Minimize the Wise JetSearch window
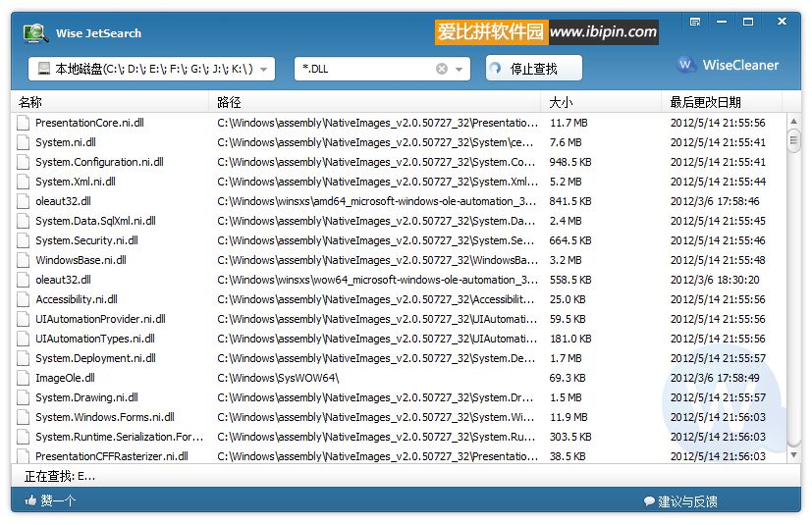The width and height of the screenshot is (812, 525). 722,22
